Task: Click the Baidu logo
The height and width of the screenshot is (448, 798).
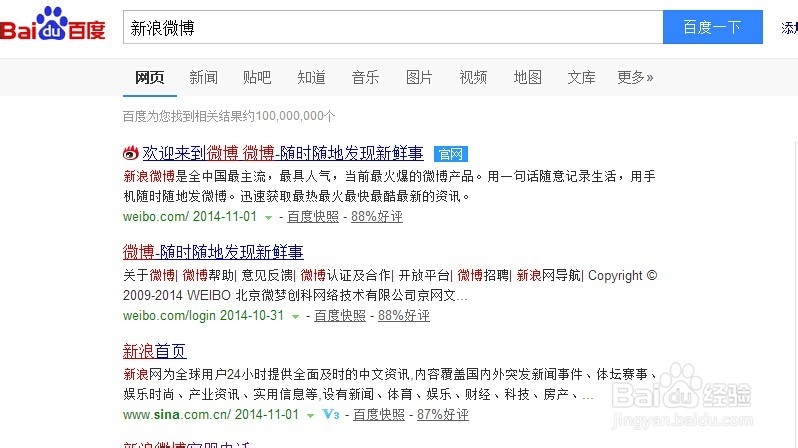Action: coord(52,24)
